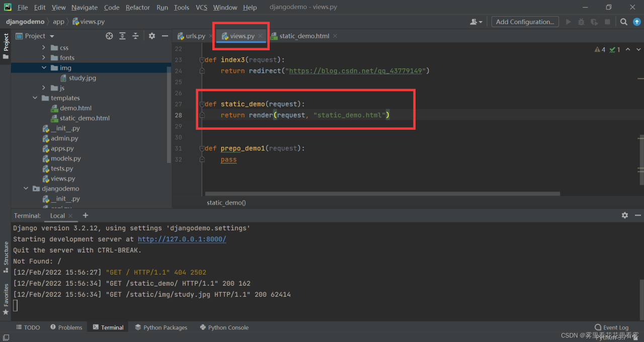Close the views.py editor tab
Image resolution: width=644 pixels, height=342 pixels.
pos(260,36)
